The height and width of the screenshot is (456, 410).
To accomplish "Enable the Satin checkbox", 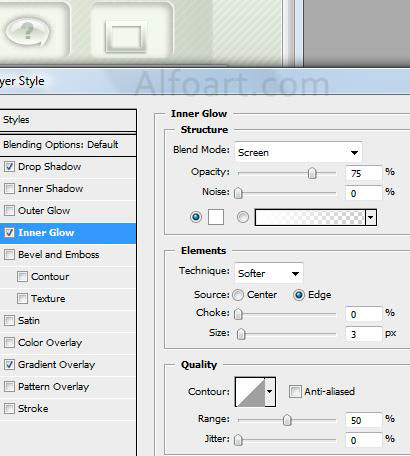I will tap(9, 320).
